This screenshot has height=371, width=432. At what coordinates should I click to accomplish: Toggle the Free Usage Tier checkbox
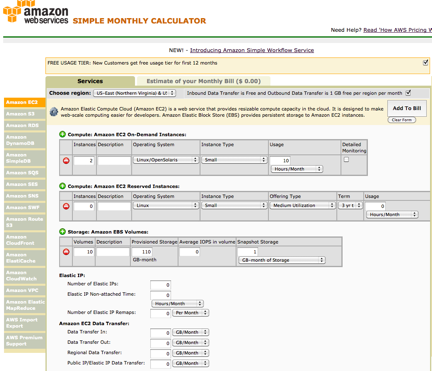pyautogui.click(x=425, y=62)
